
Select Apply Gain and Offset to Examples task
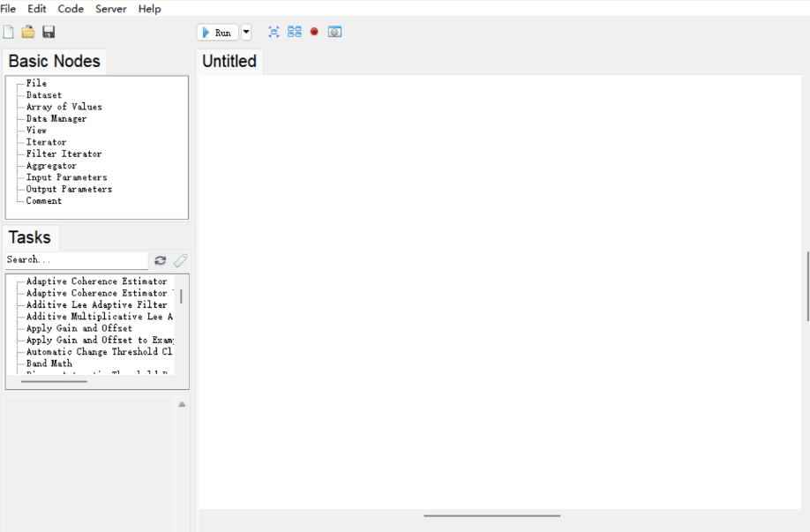point(100,341)
